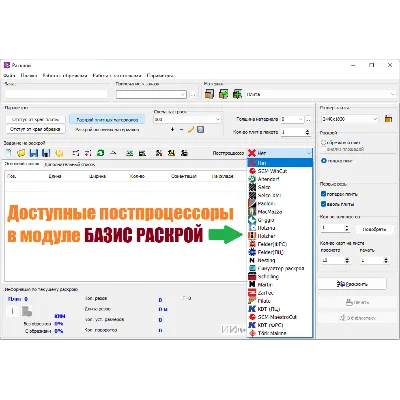Choose Altendorf from the postprocessor list
The width and height of the screenshot is (400, 400).
(280, 179)
